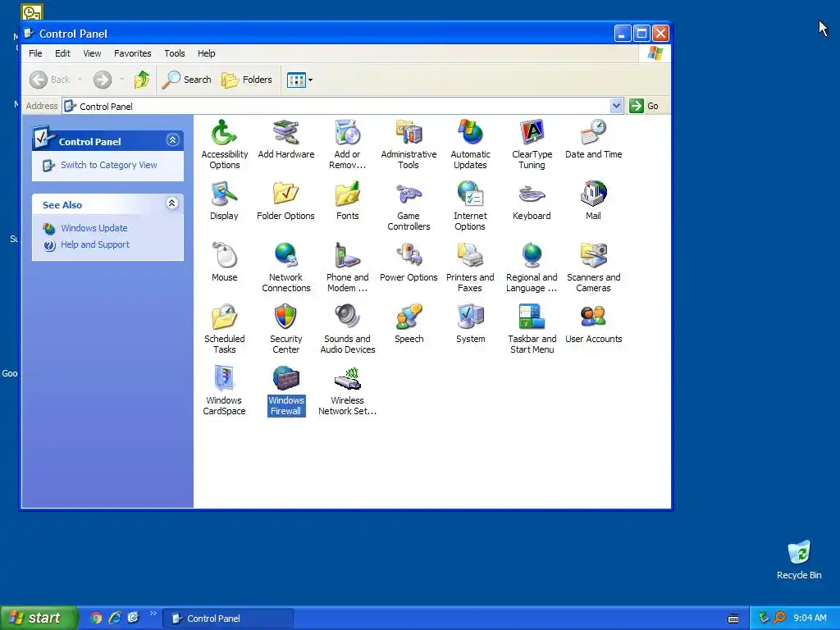840x630 pixels.
Task: Collapse the Control Panel task pane
Action: (x=172, y=140)
